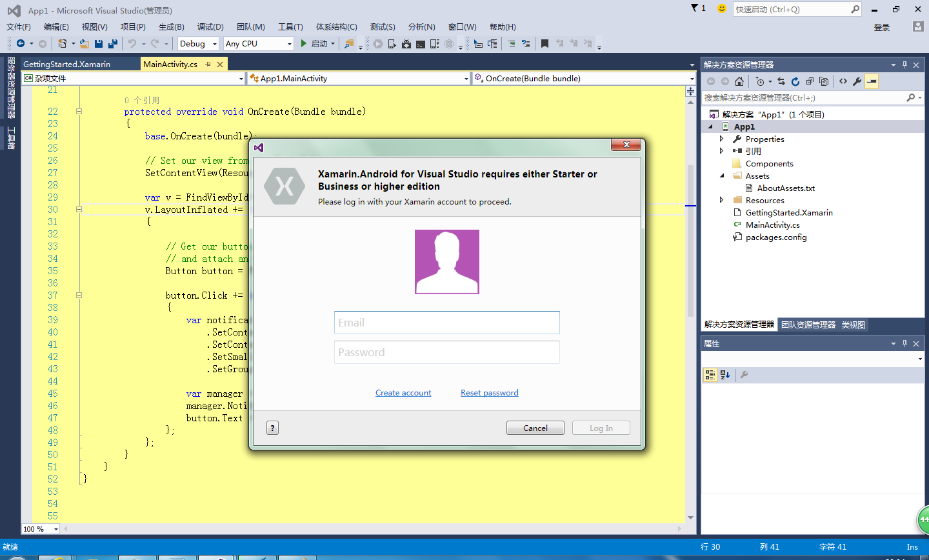Click the Quick Launch search box
Image resolution: width=929 pixels, height=560 pixels.
point(797,9)
